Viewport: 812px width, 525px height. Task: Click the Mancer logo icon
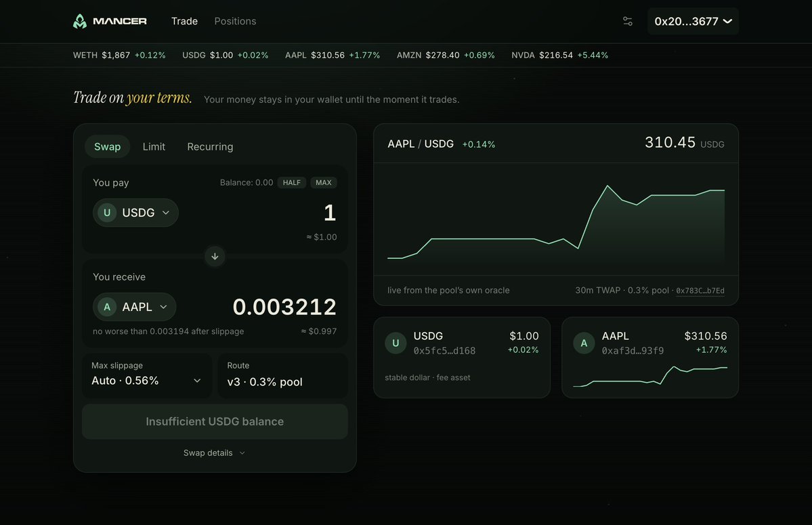click(80, 21)
